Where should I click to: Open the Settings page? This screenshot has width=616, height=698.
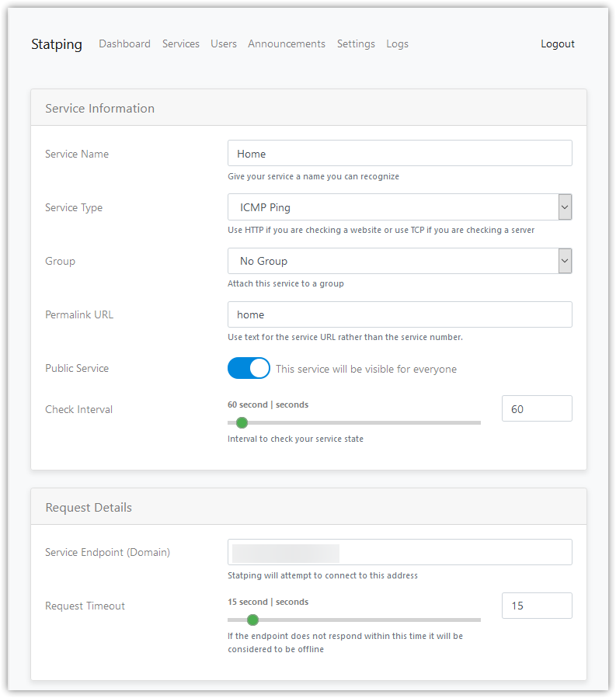point(356,44)
